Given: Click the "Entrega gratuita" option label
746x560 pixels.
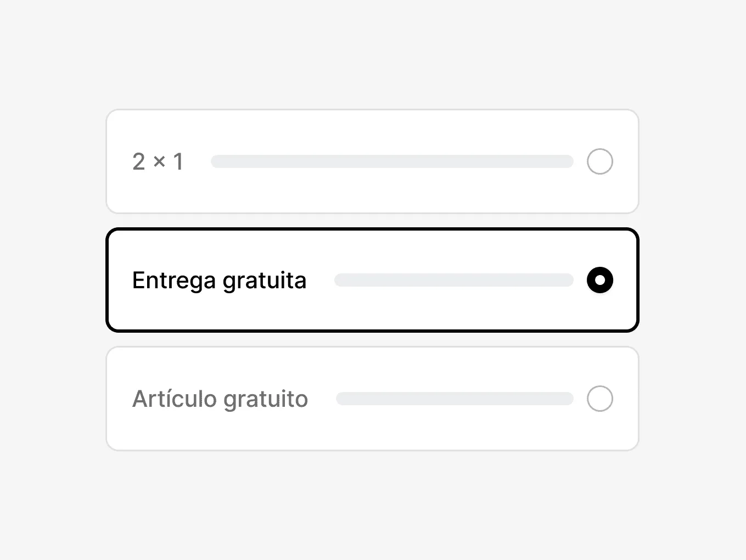Looking at the screenshot, I should coord(219,281).
